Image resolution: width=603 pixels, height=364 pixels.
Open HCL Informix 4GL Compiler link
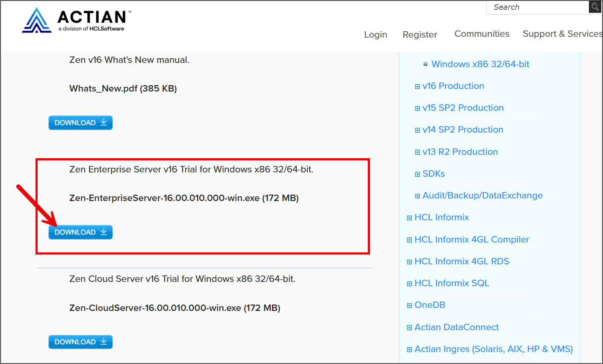click(472, 240)
